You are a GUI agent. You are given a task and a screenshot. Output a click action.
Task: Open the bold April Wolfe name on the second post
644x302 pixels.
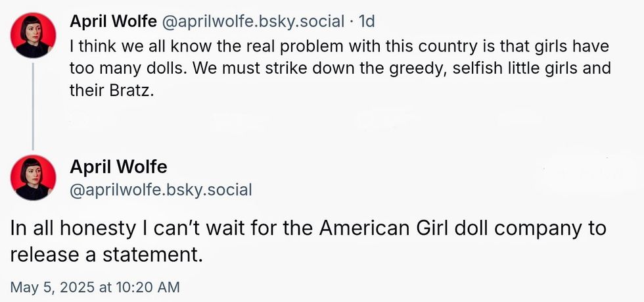click(118, 167)
